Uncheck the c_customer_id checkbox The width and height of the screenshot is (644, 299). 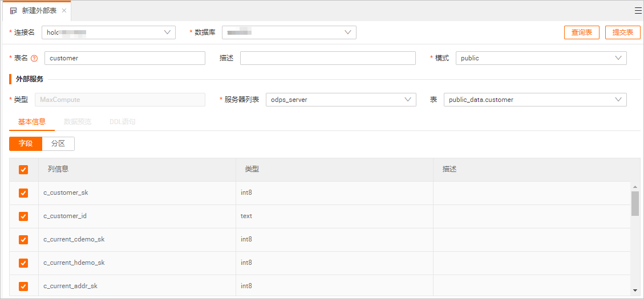23,216
